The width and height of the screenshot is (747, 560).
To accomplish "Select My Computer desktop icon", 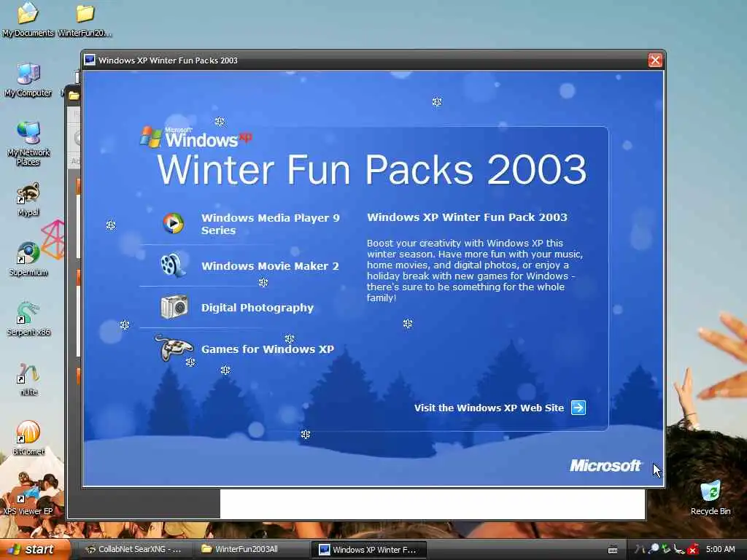I will 28,80.
